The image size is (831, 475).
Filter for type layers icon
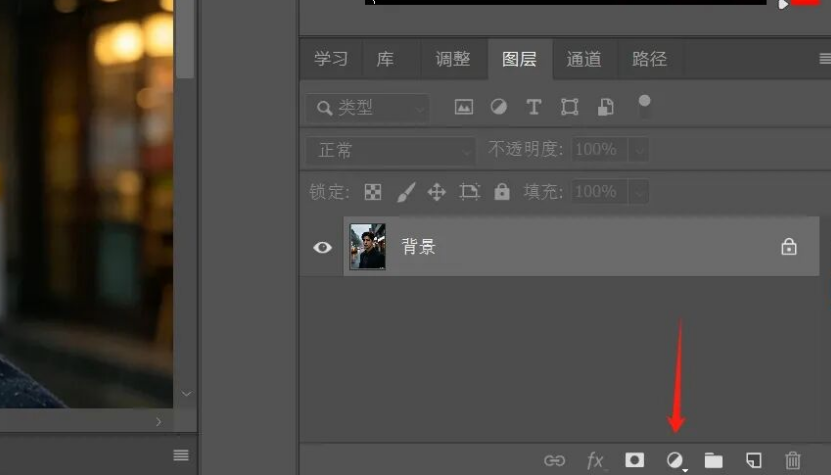[x=534, y=108]
